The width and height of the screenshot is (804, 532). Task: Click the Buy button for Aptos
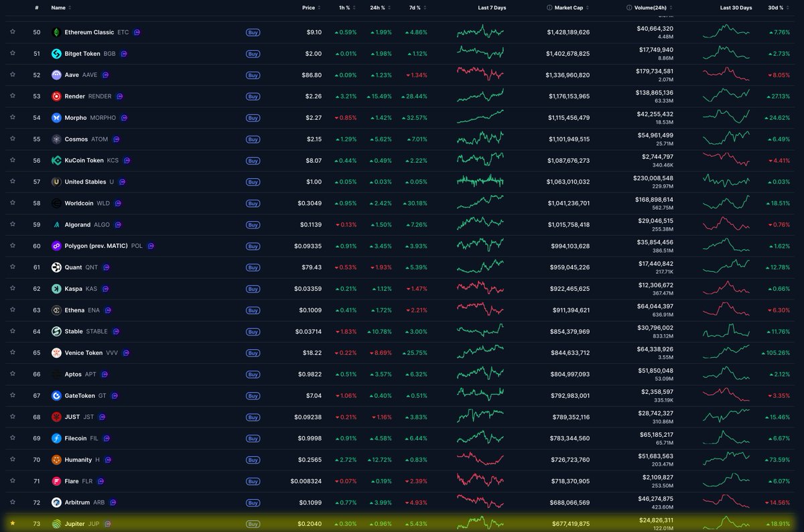pos(253,375)
